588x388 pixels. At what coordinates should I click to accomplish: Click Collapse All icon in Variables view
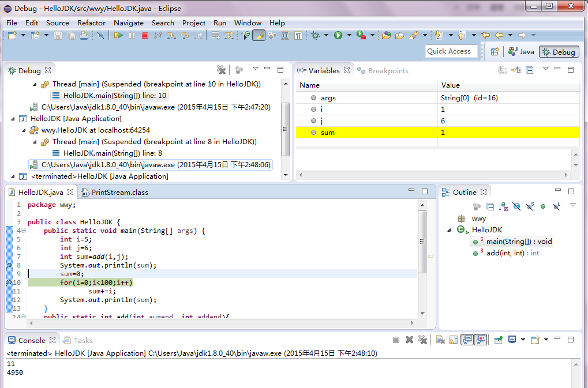coord(530,70)
